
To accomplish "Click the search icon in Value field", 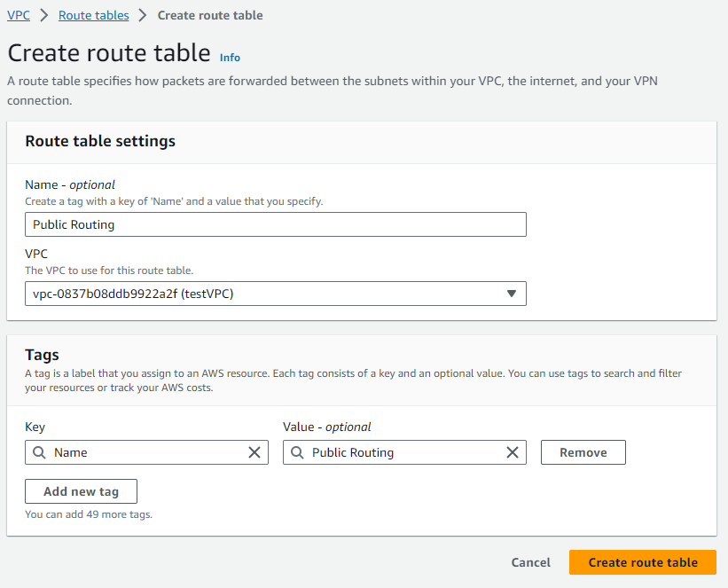I will (297, 452).
